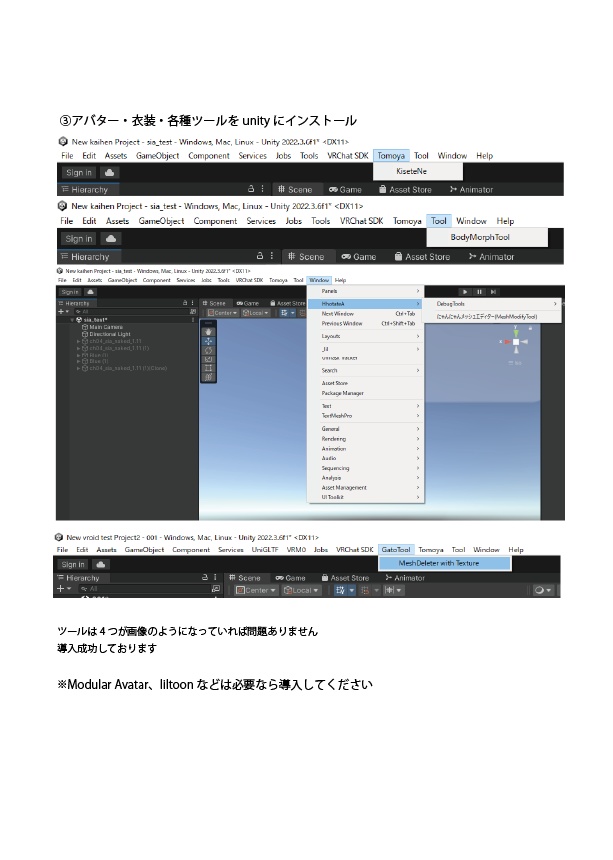Select the Move tool in the Scene toolbar

pyautogui.click(x=208, y=341)
